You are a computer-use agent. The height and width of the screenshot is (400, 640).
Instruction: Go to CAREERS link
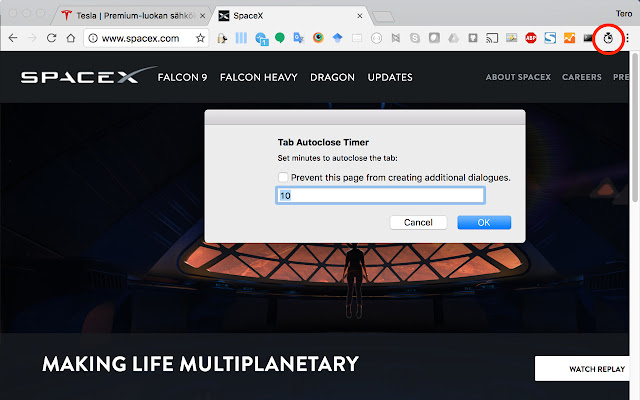pos(582,77)
